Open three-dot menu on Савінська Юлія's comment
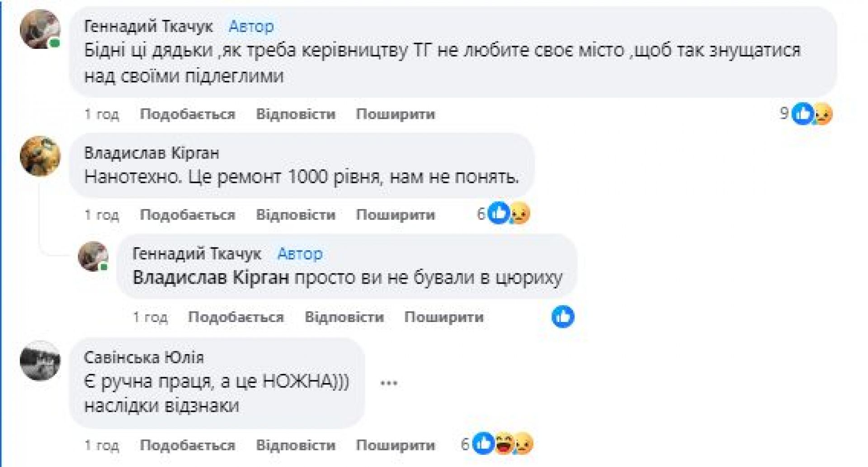The image size is (868, 467). point(389,383)
